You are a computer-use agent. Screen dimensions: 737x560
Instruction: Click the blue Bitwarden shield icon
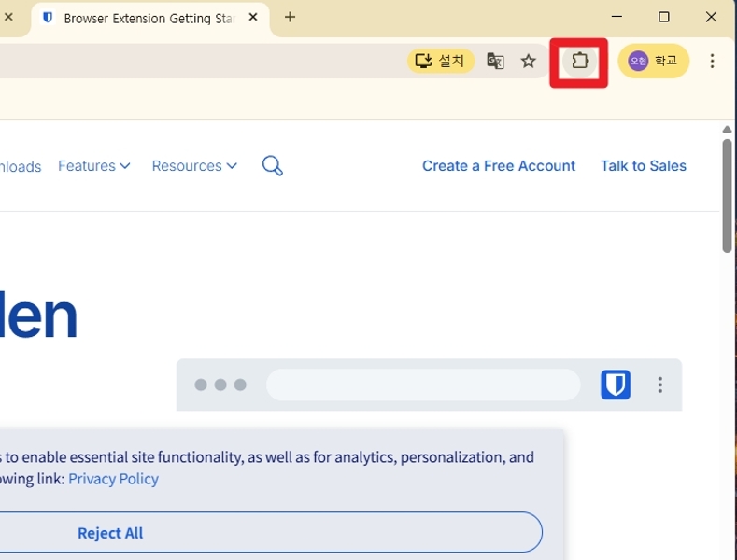(615, 385)
